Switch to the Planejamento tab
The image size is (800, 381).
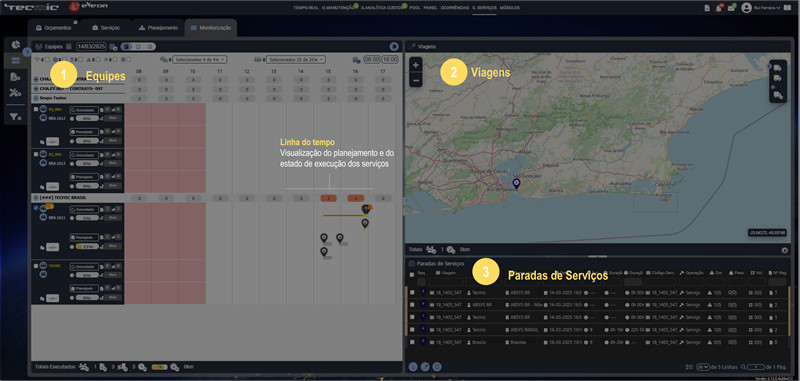158,28
